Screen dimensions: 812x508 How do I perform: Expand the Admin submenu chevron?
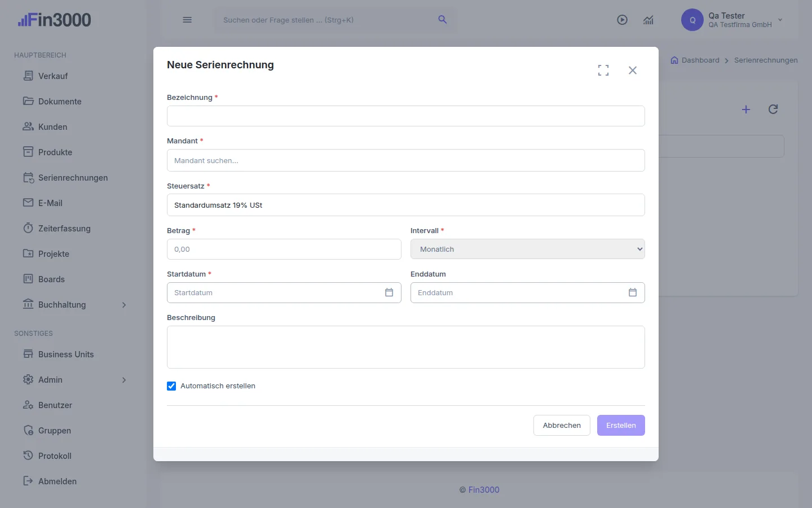click(124, 380)
